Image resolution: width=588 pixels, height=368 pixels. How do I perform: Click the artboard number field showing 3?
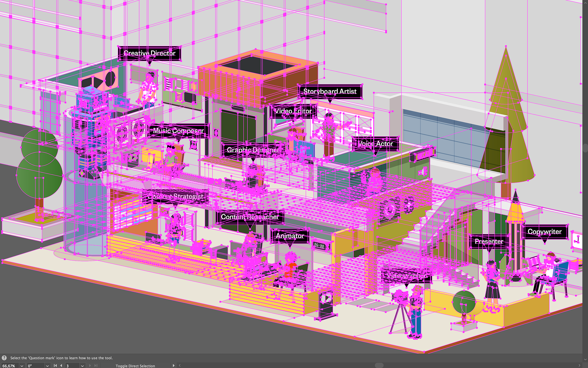[x=73, y=366]
